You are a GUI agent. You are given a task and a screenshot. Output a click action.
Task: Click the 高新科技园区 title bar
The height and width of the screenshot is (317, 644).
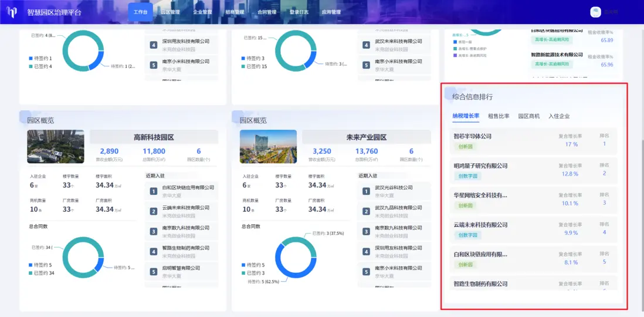154,137
